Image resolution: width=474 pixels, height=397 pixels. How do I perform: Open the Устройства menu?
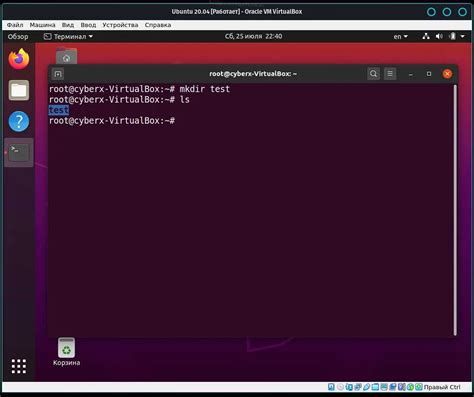(x=120, y=25)
